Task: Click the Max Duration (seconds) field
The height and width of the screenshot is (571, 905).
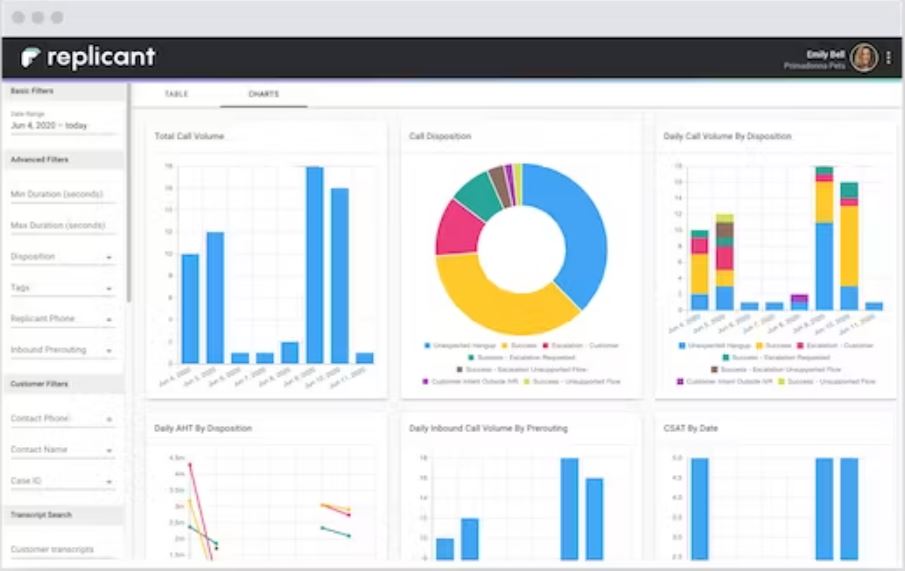Action: 62,225
